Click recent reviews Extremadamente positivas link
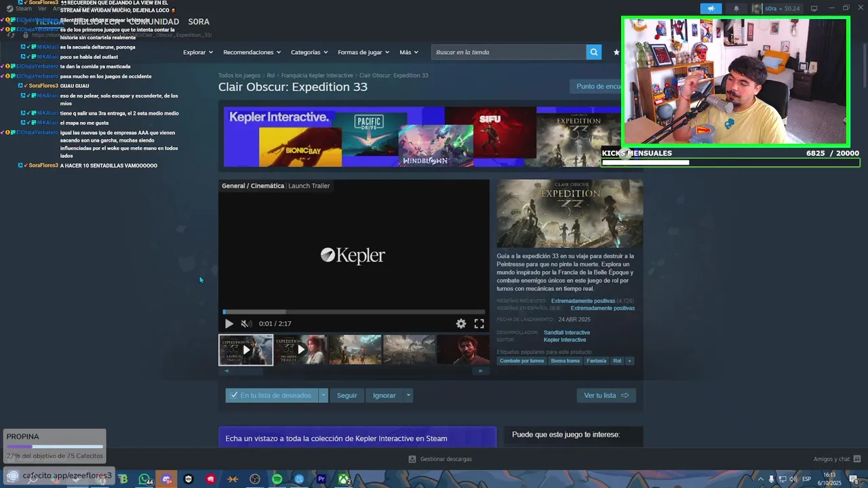Screen dimensions: 868x488 (583, 301)
